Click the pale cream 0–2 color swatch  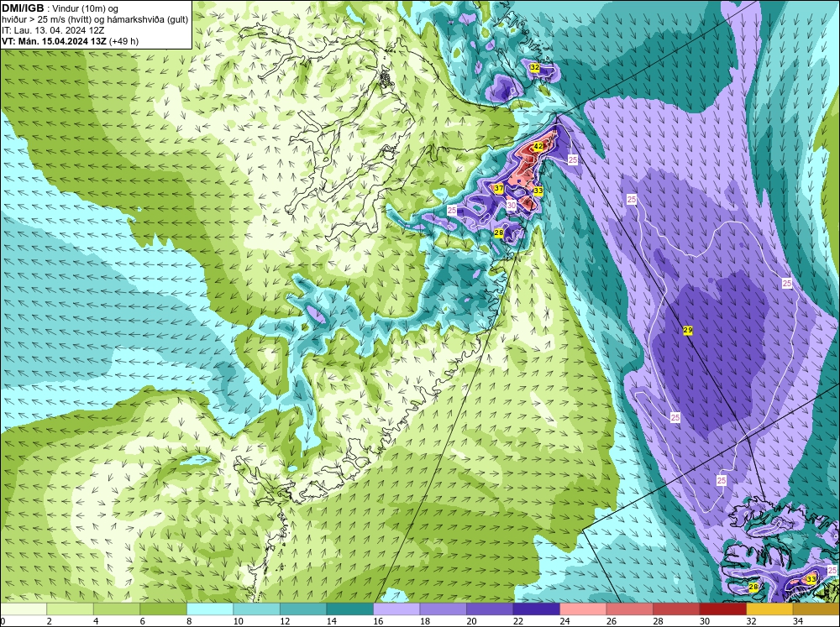(24, 609)
